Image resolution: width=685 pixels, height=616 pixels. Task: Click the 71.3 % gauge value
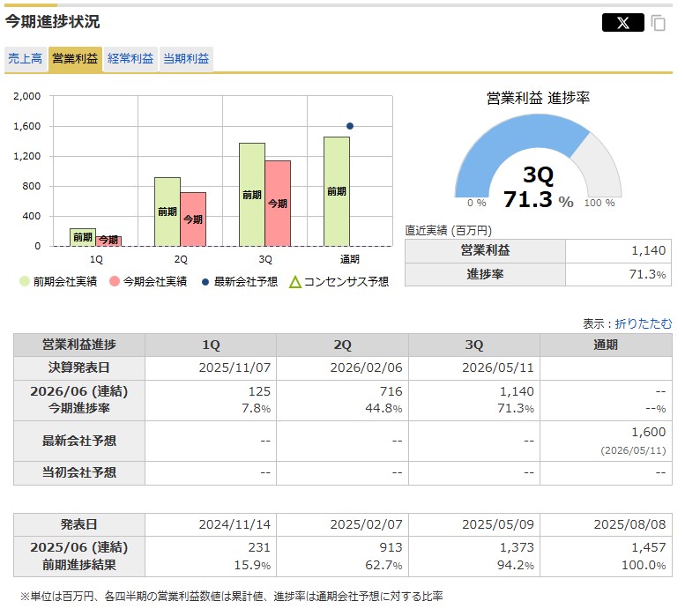(x=538, y=199)
